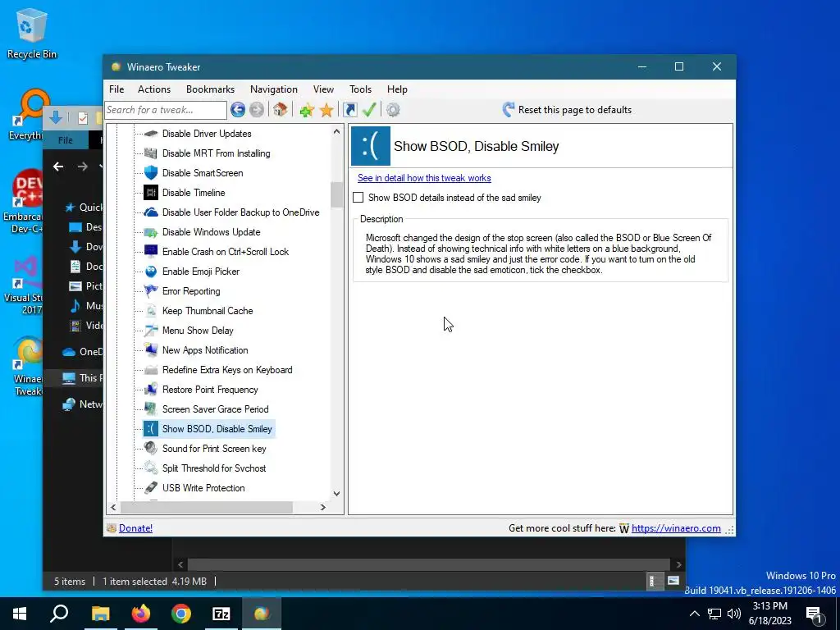Click the Error Reporting flag icon
Viewport: 840px width, 630px height.
click(151, 291)
